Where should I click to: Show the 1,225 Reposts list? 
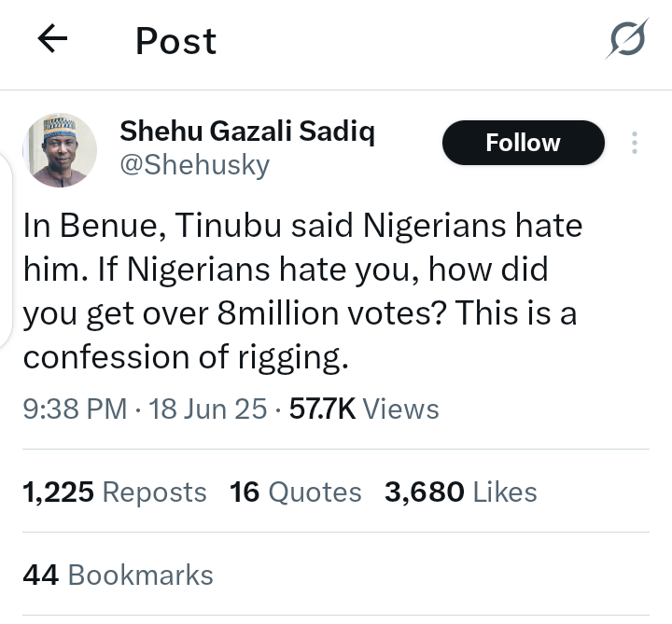click(114, 492)
